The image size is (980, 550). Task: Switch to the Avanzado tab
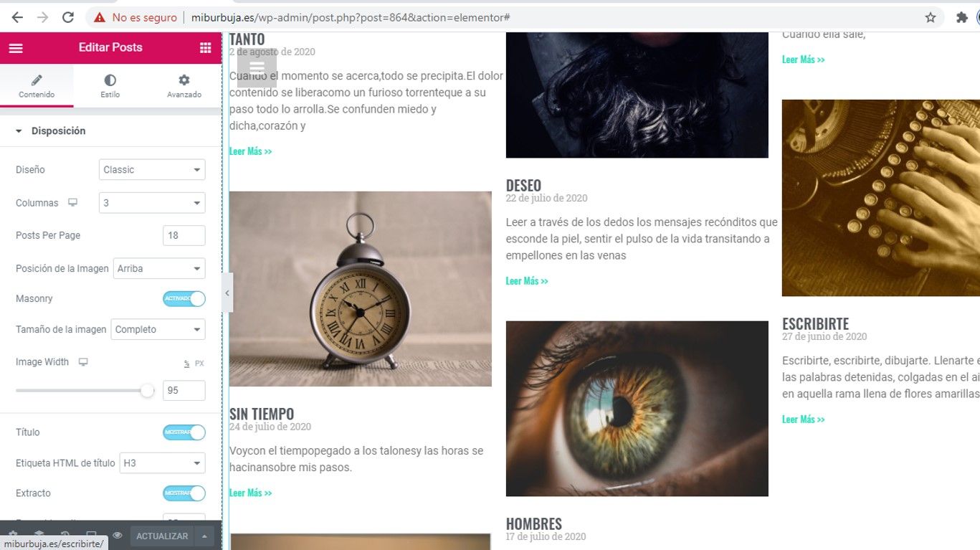pyautogui.click(x=184, y=85)
